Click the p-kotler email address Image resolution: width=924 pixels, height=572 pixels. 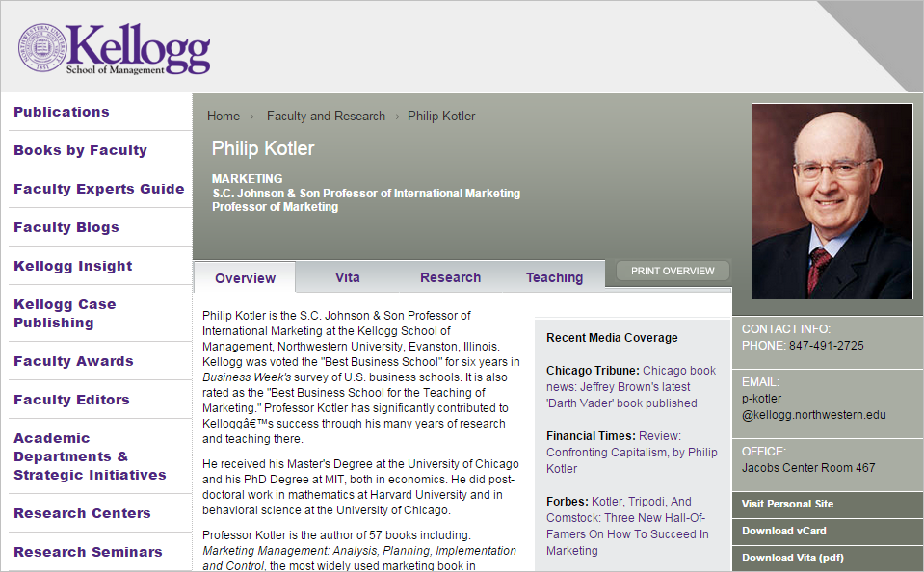[x=813, y=406]
